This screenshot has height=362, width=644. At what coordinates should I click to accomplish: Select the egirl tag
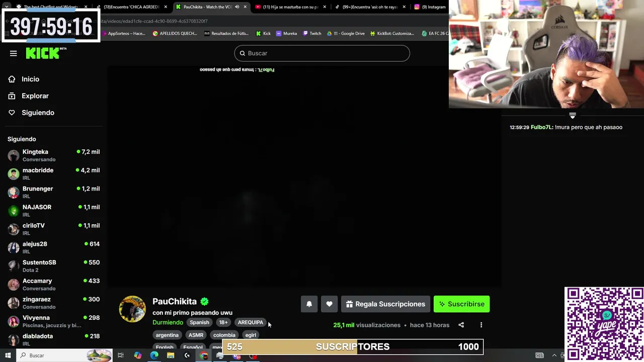251,335
